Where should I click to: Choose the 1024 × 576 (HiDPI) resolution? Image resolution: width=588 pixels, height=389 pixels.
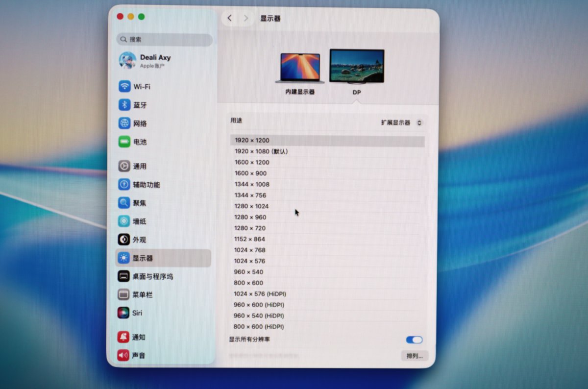tap(260, 294)
